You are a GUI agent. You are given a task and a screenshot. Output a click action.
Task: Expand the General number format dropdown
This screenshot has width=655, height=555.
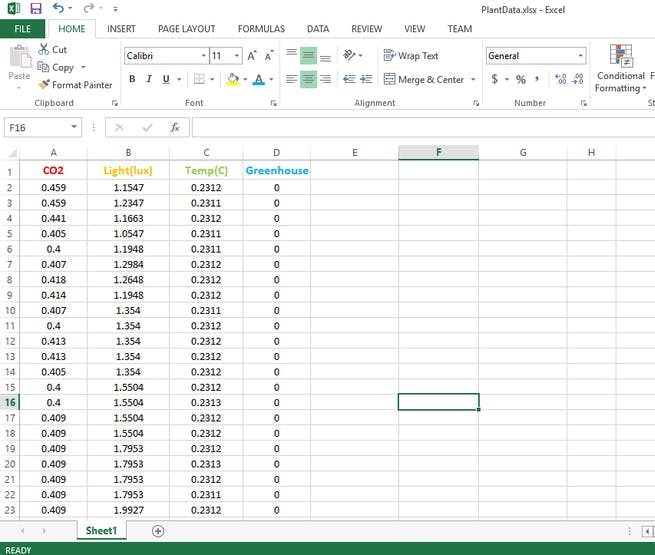[581, 56]
